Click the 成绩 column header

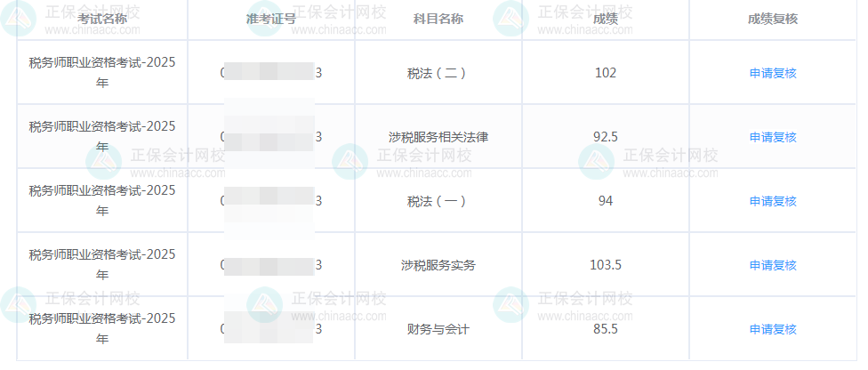[x=606, y=19]
